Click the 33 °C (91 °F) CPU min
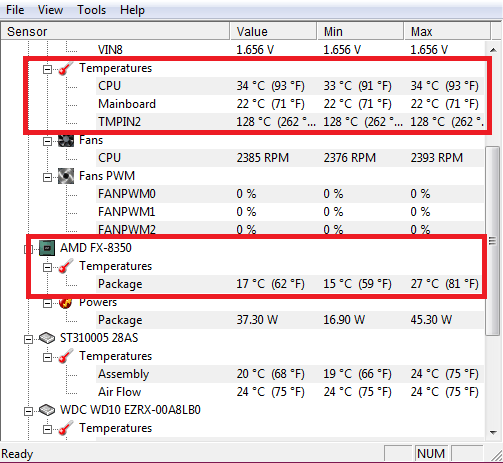Screen dimensions: 503x463 coord(357,86)
